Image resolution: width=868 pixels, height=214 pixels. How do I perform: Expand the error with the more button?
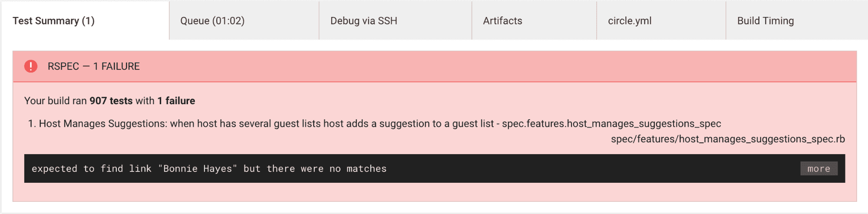tap(818, 169)
